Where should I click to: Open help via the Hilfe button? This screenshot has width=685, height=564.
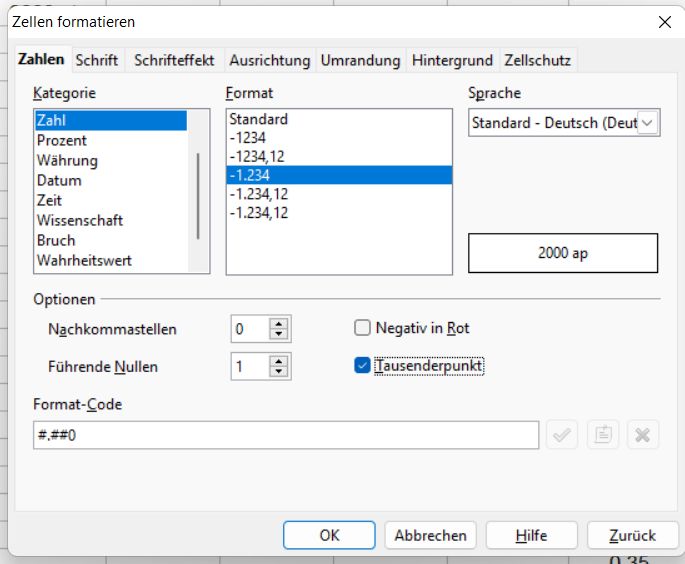(x=532, y=535)
